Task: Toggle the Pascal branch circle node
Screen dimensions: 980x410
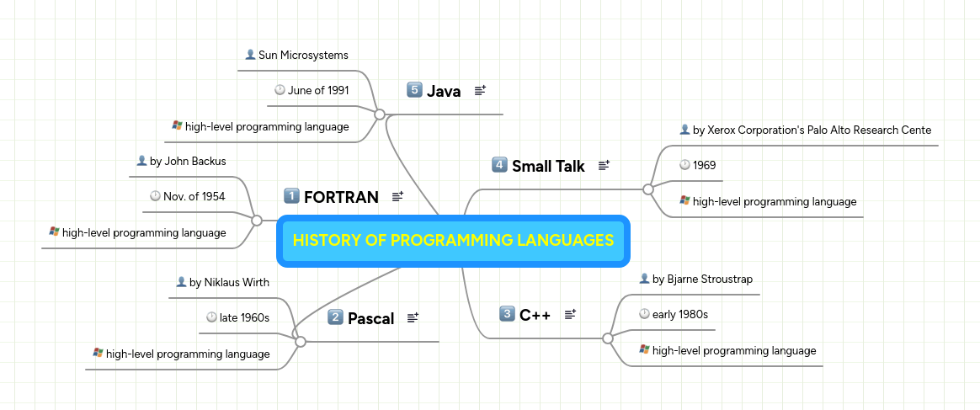Action: (300, 341)
